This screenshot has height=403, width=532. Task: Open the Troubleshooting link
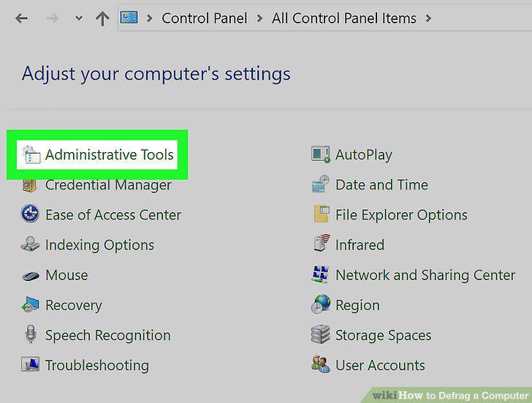(x=97, y=366)
